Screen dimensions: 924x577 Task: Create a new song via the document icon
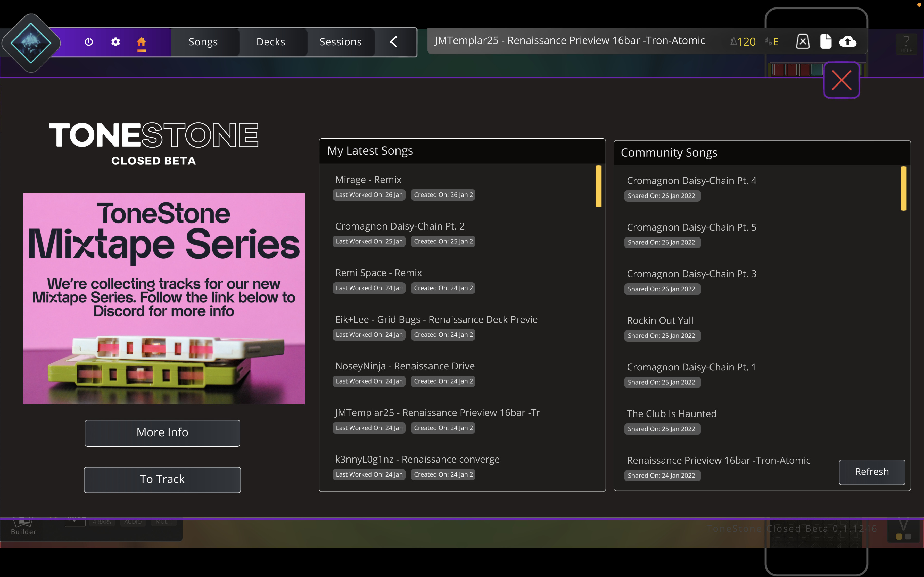point(826,41)
